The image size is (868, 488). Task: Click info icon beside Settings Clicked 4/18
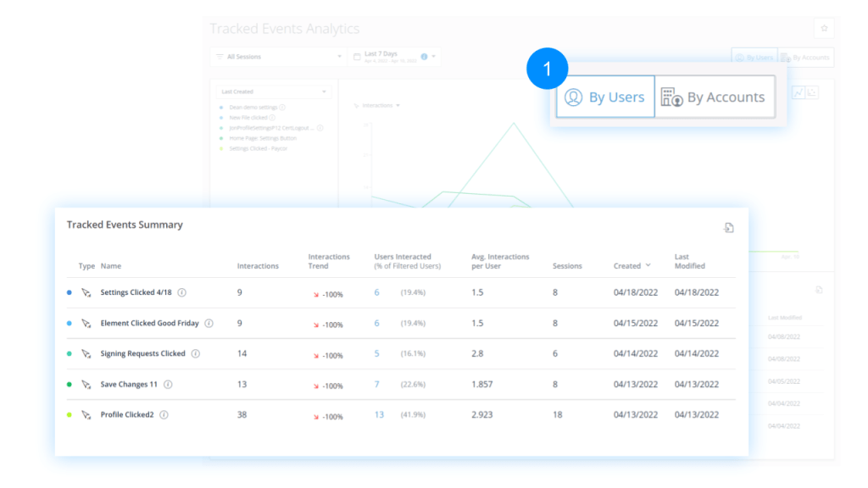click(182, 292)
